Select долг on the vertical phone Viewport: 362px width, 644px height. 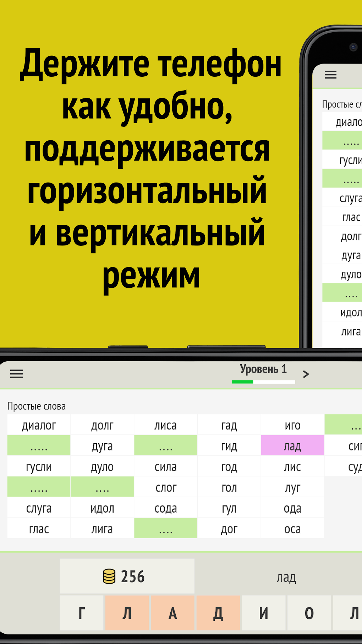click(x=342, y=236)
